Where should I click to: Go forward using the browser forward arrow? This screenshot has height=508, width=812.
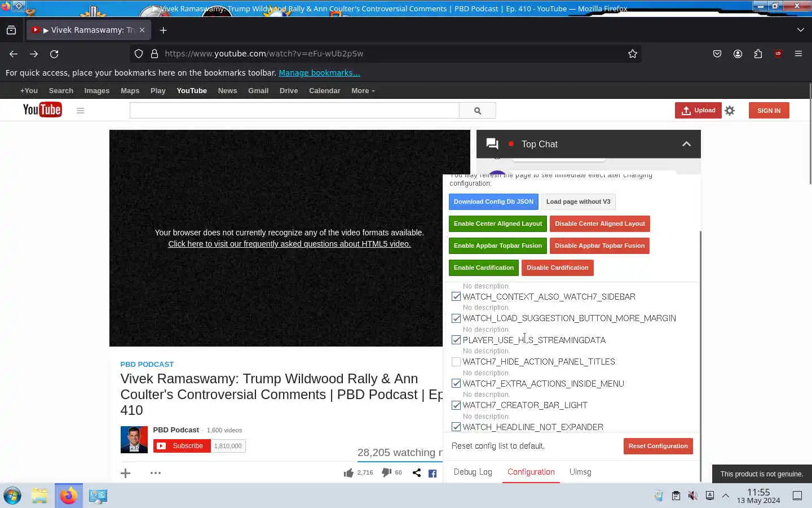[34, 54]
